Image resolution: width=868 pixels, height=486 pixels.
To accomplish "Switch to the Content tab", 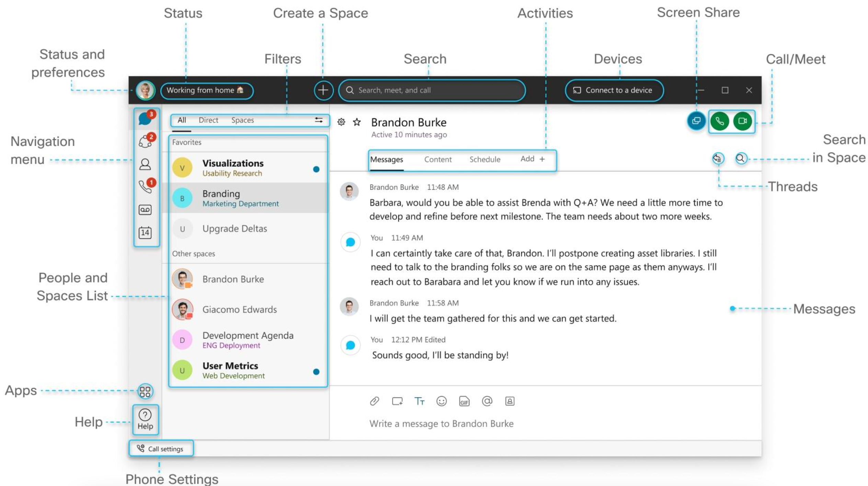I will 437,159.
